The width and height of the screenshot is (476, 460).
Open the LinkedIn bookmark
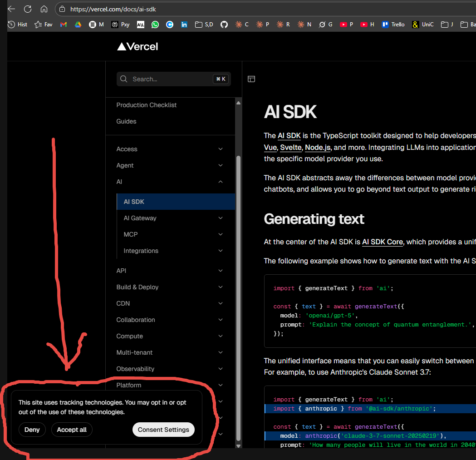[x=184, y=25]
